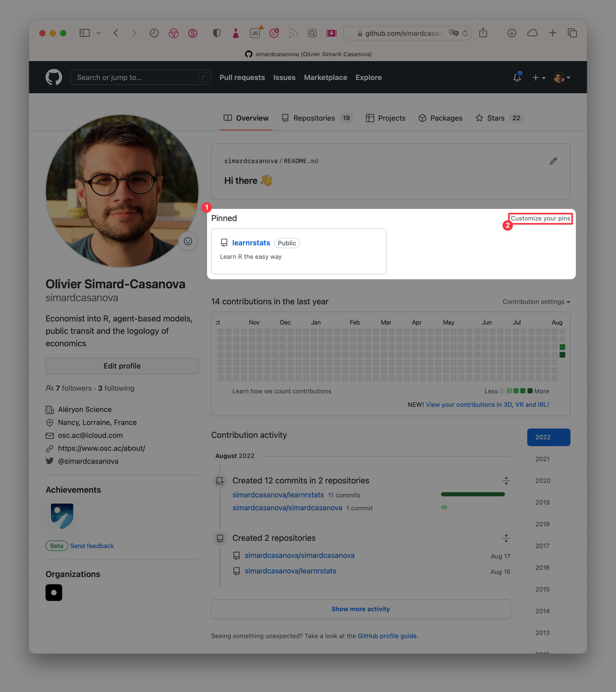The image size is (616, 692).
Task: Open the notifications bell
Action: [517, 78]
